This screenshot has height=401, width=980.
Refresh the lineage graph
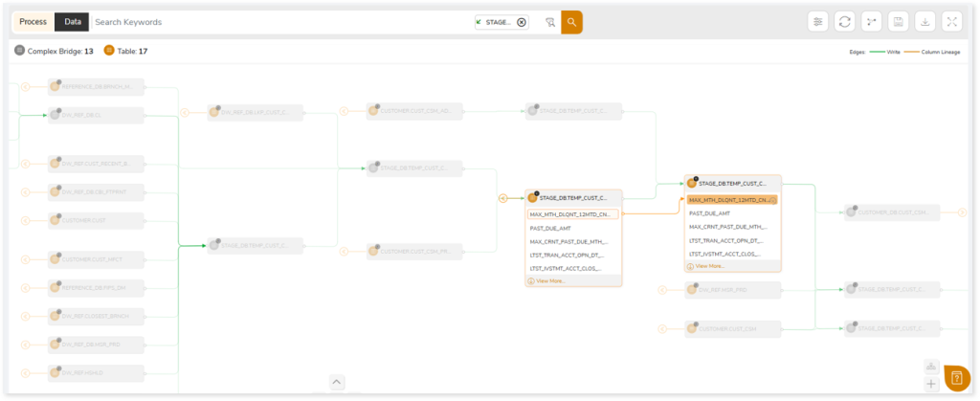click(844, 21)
